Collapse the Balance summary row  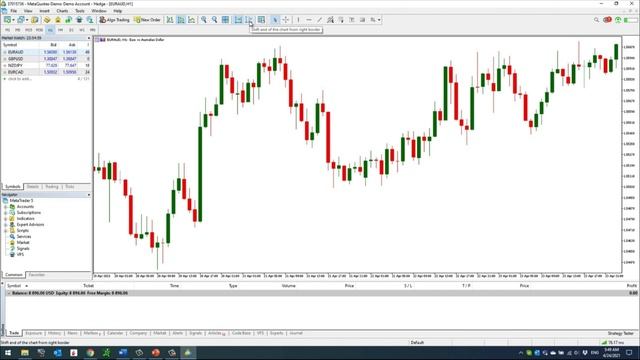(9, 293)
